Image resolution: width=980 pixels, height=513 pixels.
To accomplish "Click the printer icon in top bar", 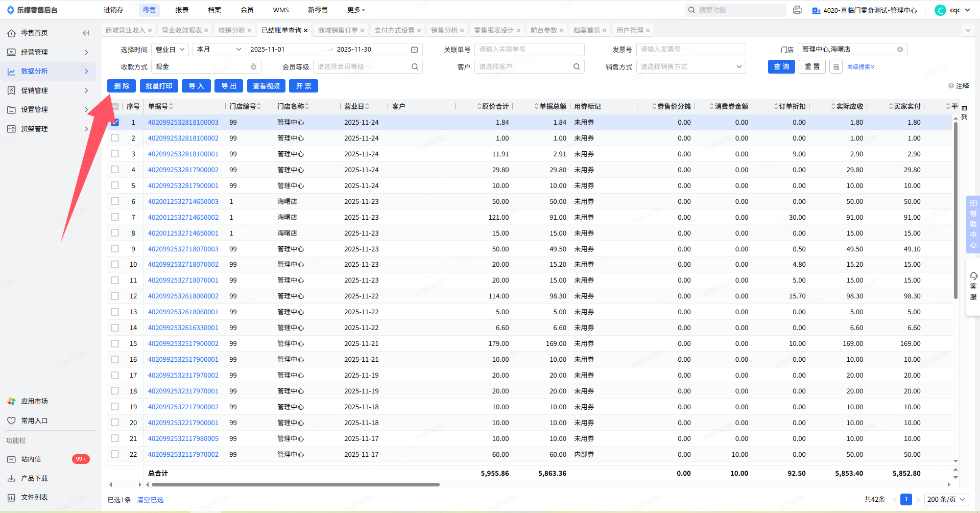I will click(x=797, y=10).
